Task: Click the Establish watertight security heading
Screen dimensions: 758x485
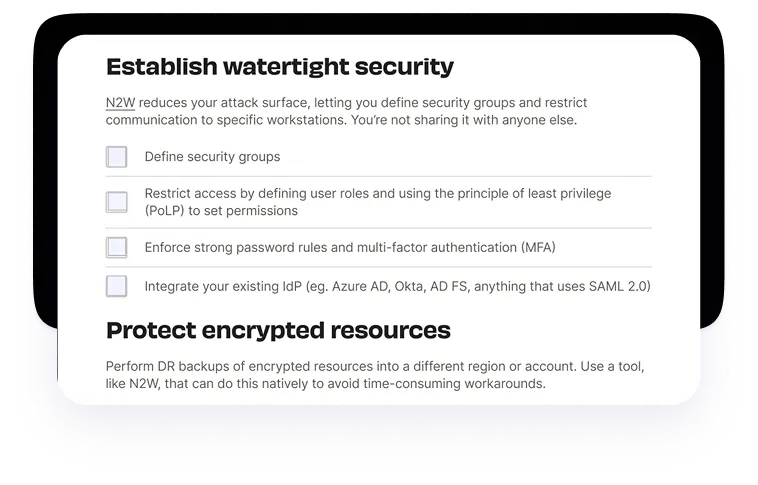Action: (279, 67)
